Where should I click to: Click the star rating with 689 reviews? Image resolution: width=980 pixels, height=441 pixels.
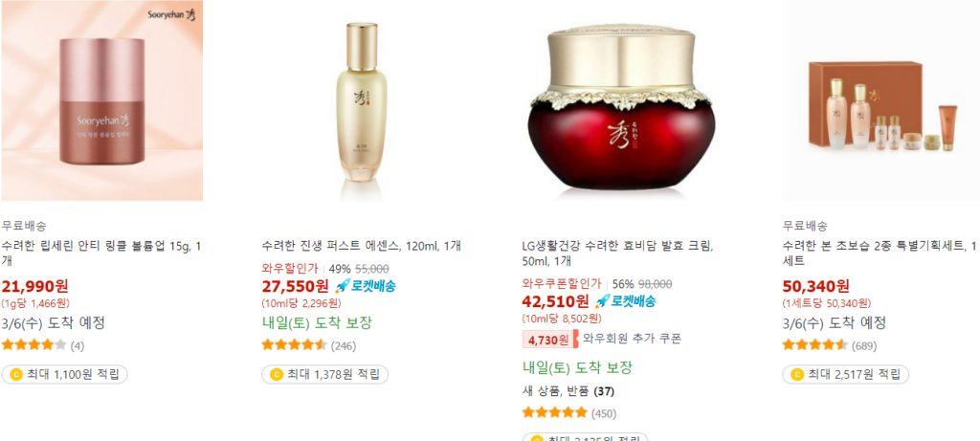point(815,344)
